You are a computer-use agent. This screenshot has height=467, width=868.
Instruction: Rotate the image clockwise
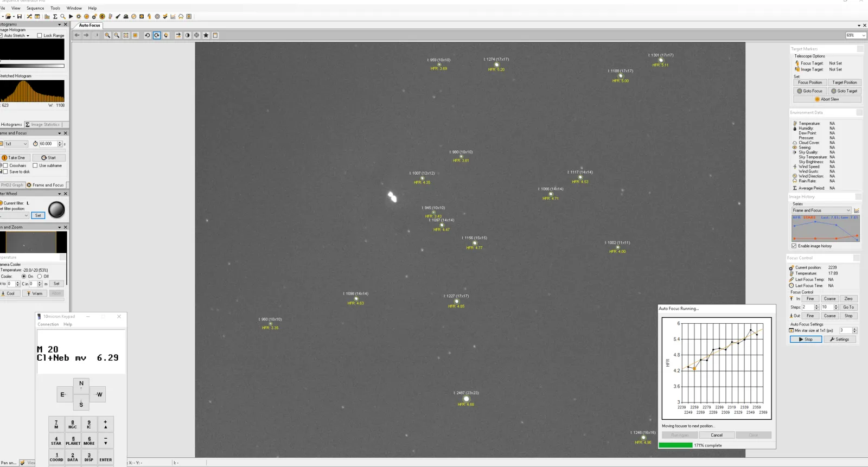coord(157,35)
